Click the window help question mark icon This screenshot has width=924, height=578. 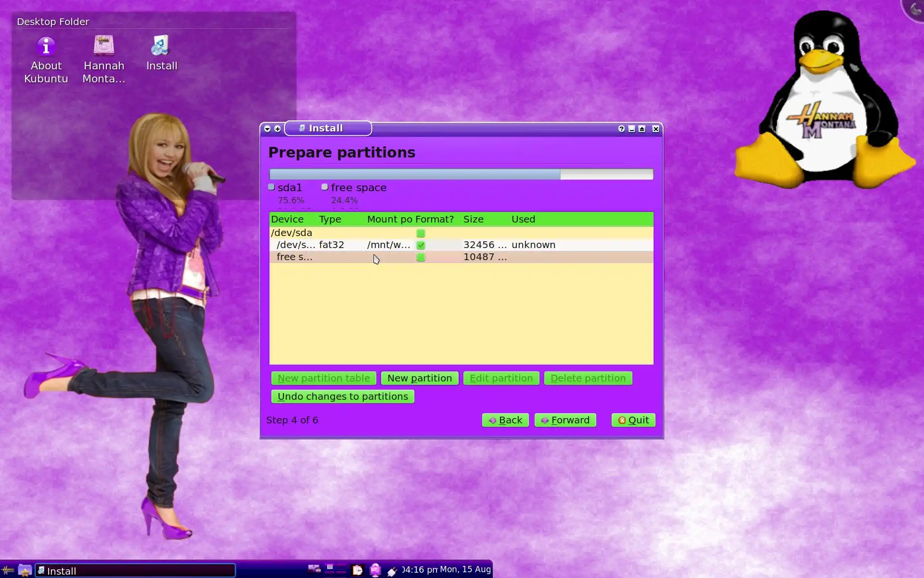click(x=621, y=129)
